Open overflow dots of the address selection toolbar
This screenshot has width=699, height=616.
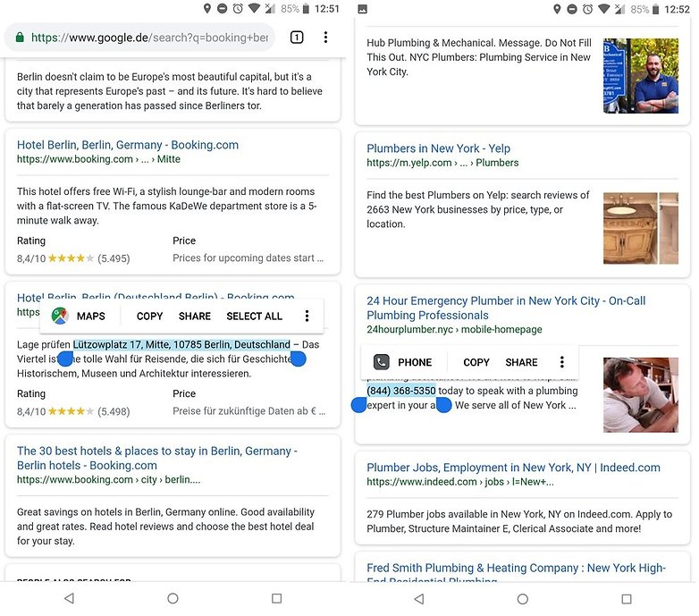307,316
